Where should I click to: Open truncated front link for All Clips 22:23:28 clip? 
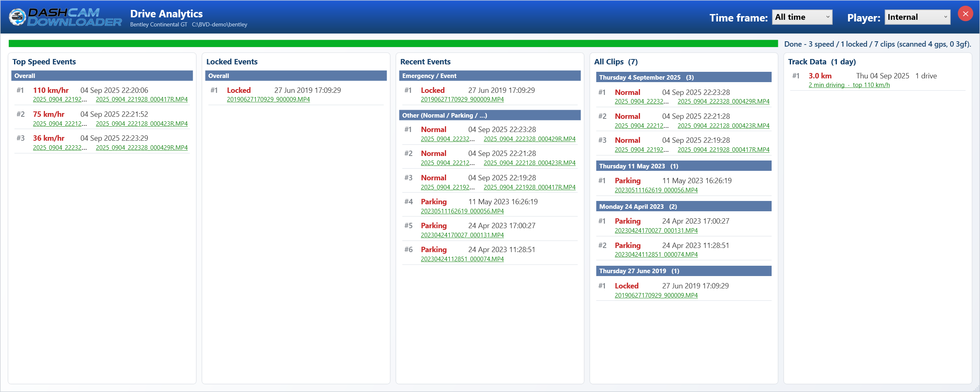pos(642,102)
